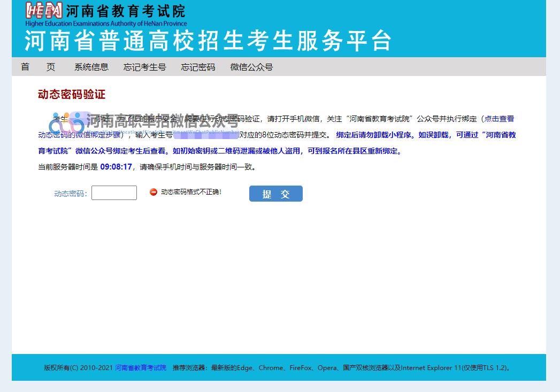The image size is (560, 392).
Task: Click the red error prohibition icon
Action: [155, 191]
